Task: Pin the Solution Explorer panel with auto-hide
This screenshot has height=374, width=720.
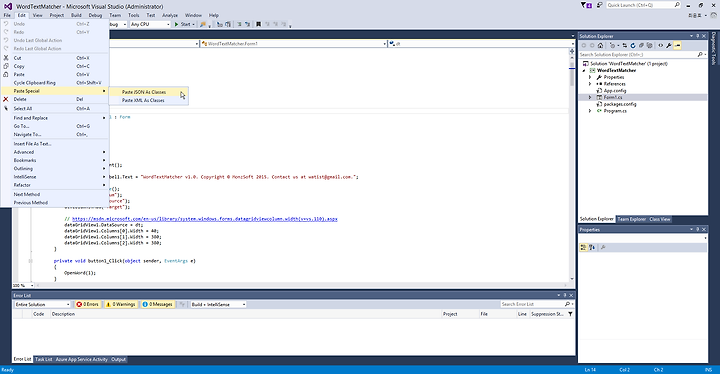Action: pos(698,36)
